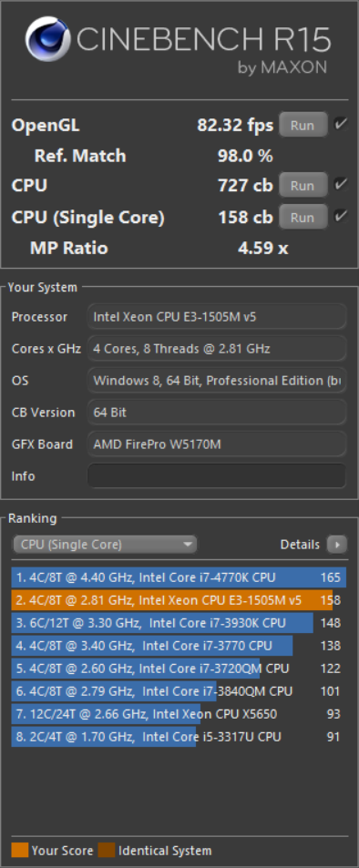The width and height of the screenshot is (359, 868).
Task: Click the Identical System legend swatch
Action: tap(107, 851)
